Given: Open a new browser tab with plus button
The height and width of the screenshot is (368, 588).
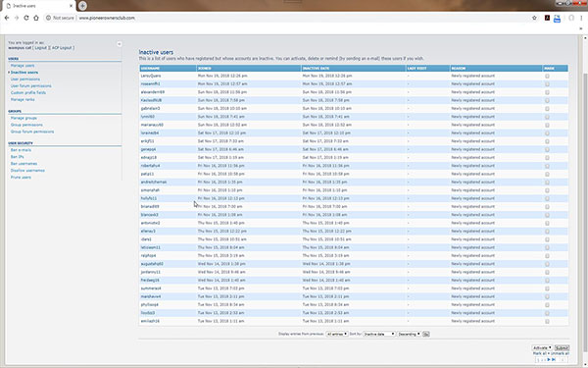Looking at the screenshot, I should pyautogui.click(x=82, y=6).
